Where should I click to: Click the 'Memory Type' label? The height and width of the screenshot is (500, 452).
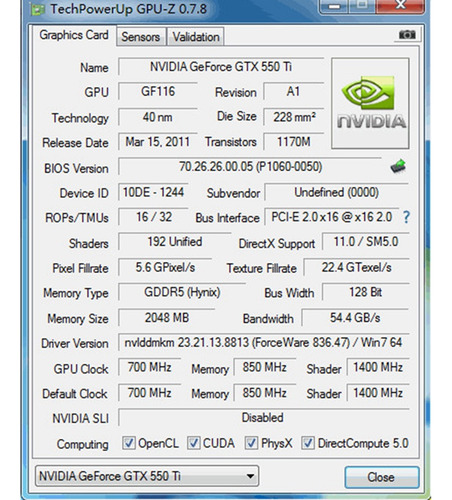pos(76,293)
